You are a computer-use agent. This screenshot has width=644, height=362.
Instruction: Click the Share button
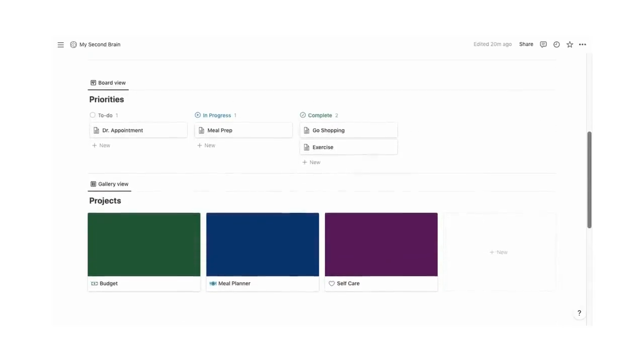[526, 44]
